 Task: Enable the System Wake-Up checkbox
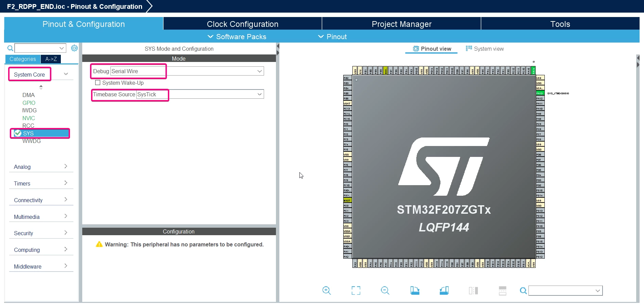(98, 83)
